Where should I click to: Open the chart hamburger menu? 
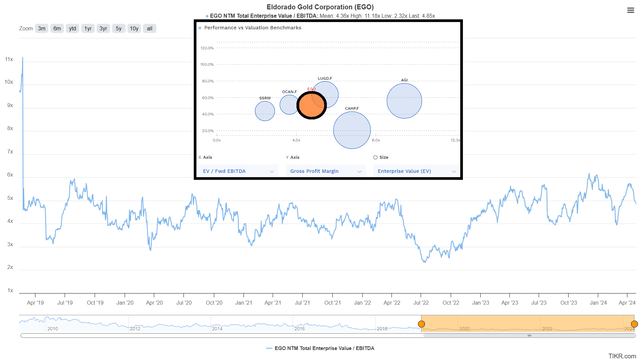[630, 10]
